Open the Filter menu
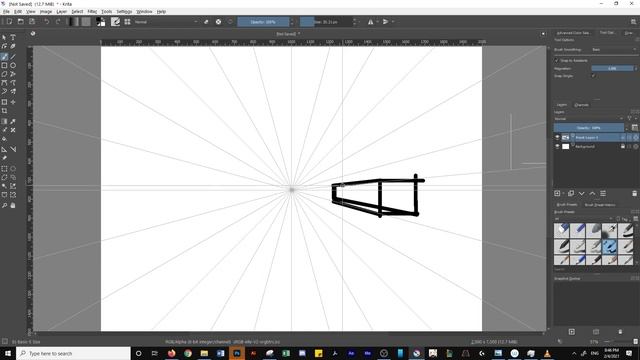This screenshot has width=640, height=360. point(92,11)
